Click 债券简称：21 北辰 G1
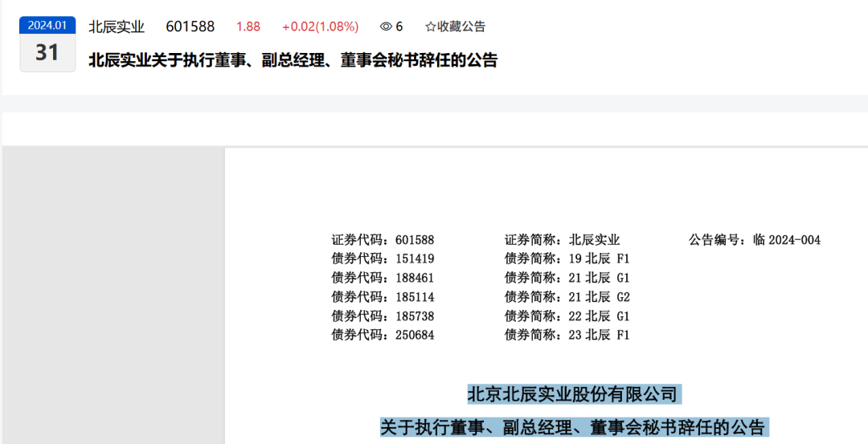The height and width of the screenshot is (444, 868). tap(567, 278)
